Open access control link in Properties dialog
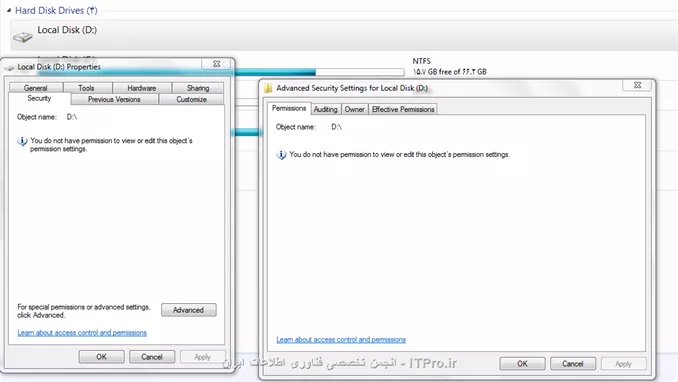 (x=82, y=333)
